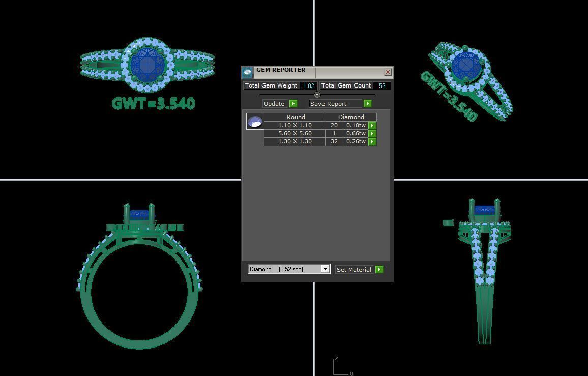Click the green arrow next to Save Report

[x=367, y=104]
